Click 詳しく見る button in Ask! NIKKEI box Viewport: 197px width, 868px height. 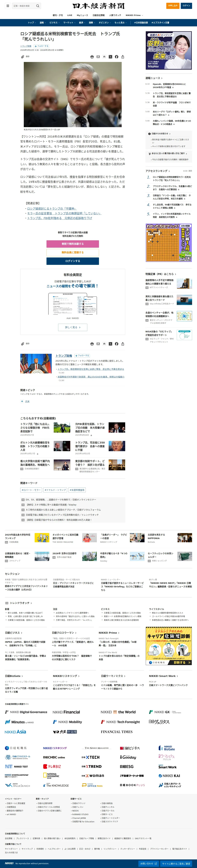coord(73,327)
